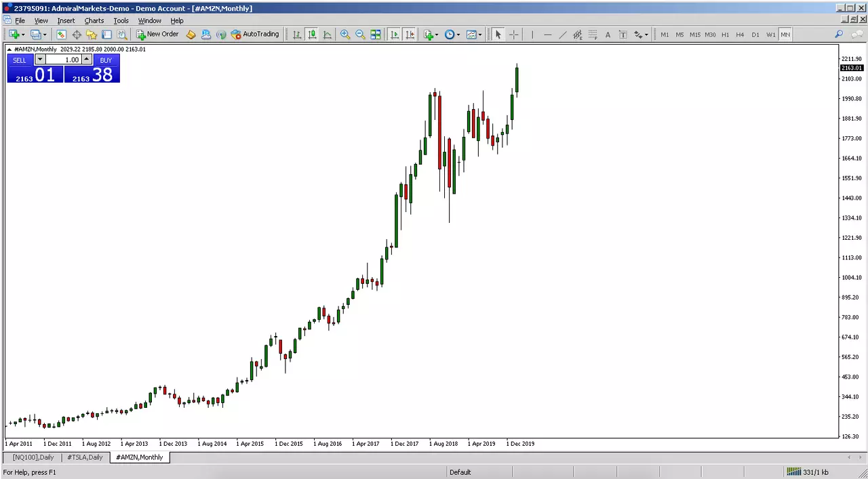The height and width of the screenshot is (479, 868).
Task: Set timeframe to M1
Action: 665,35
